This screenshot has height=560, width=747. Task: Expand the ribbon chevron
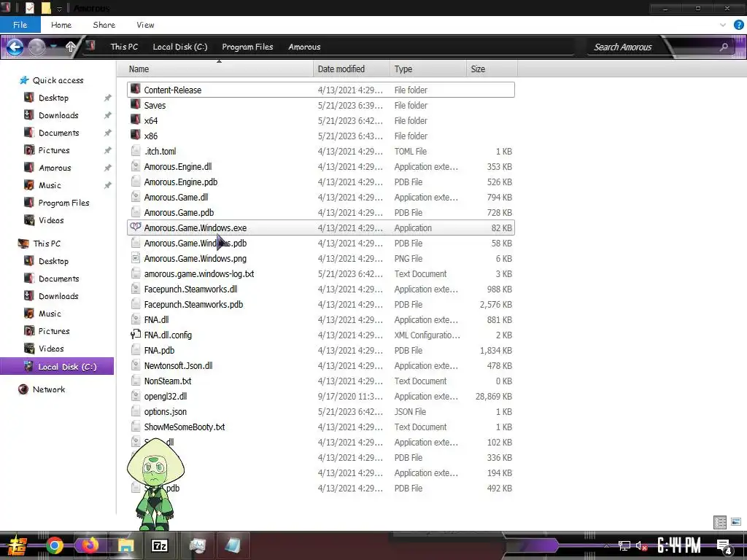pyautogui.click(x=723, y=25)
